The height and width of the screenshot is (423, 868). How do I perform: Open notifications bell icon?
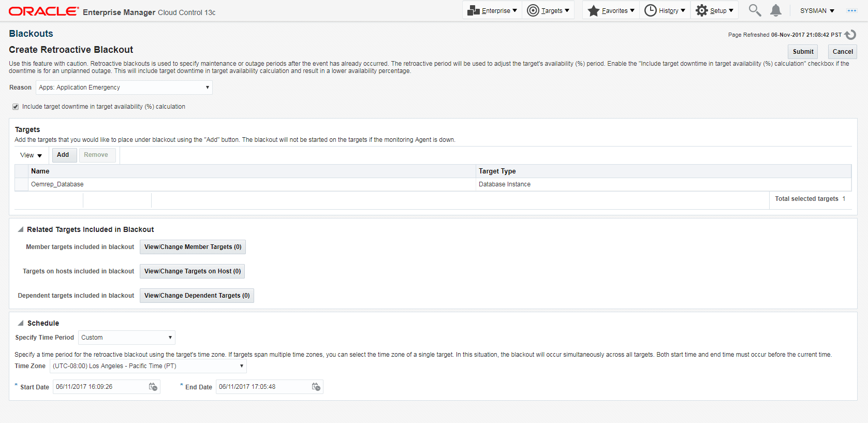tap(775, 10)
